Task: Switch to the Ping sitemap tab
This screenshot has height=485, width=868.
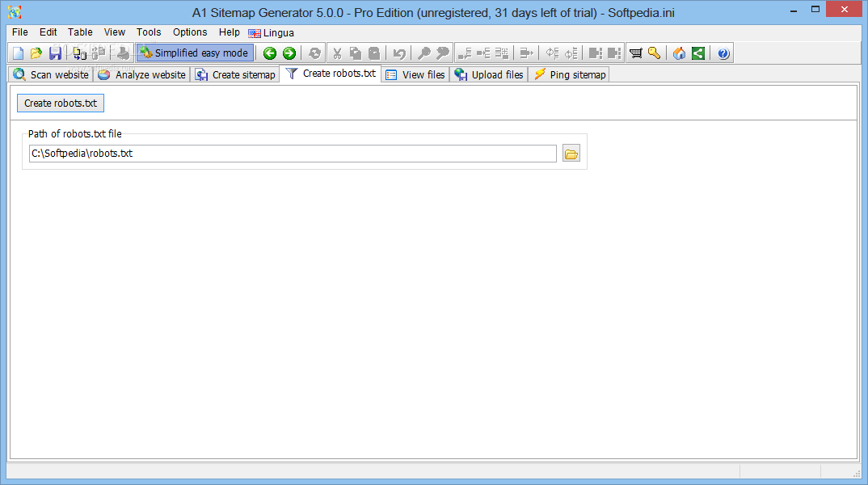Action: click(569, 74)
